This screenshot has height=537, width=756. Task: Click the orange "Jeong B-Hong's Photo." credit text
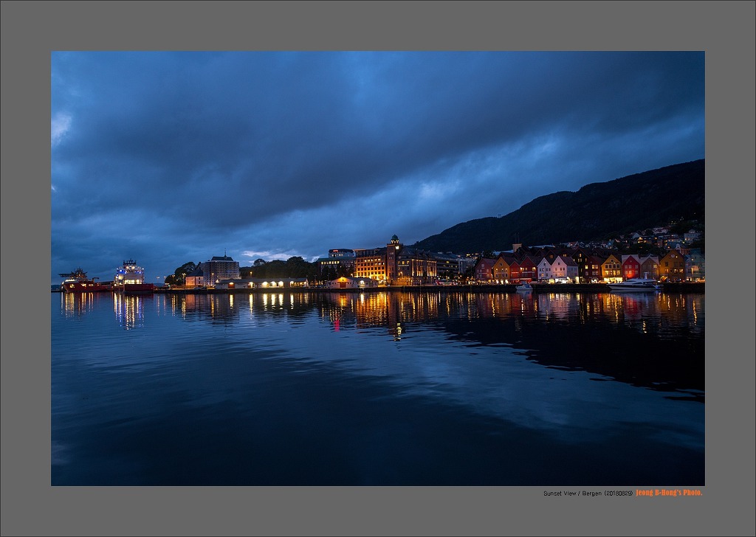coord(669,493)
